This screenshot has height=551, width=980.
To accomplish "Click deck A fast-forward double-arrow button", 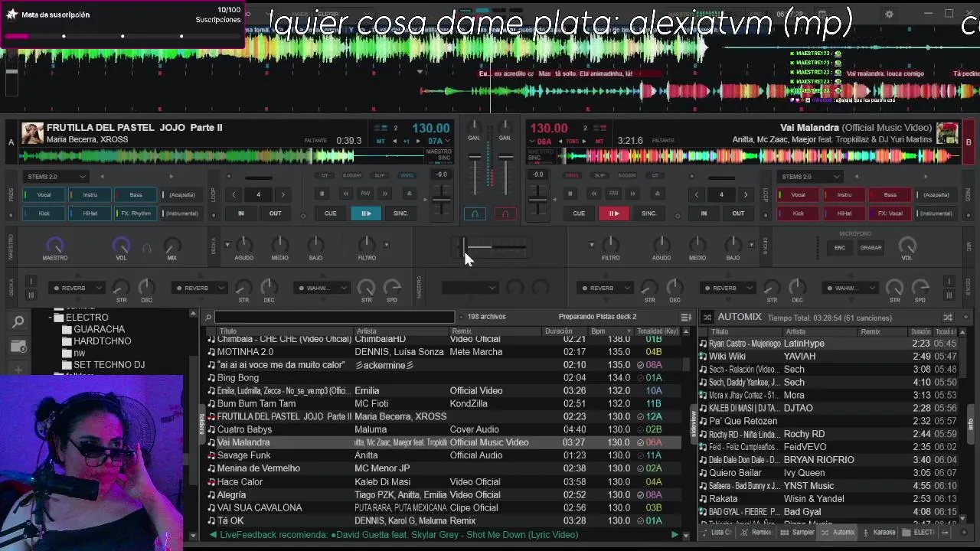I will [x=385, y=194].
